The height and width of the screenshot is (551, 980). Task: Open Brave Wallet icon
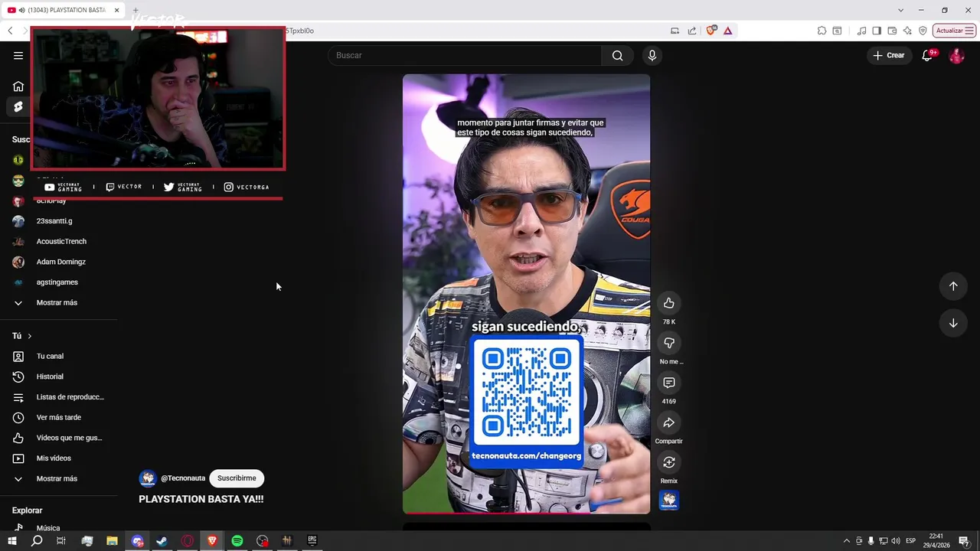892,31
